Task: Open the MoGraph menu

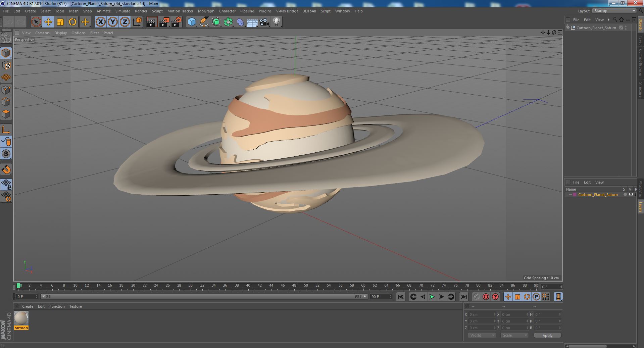Action: pos(206,11)
